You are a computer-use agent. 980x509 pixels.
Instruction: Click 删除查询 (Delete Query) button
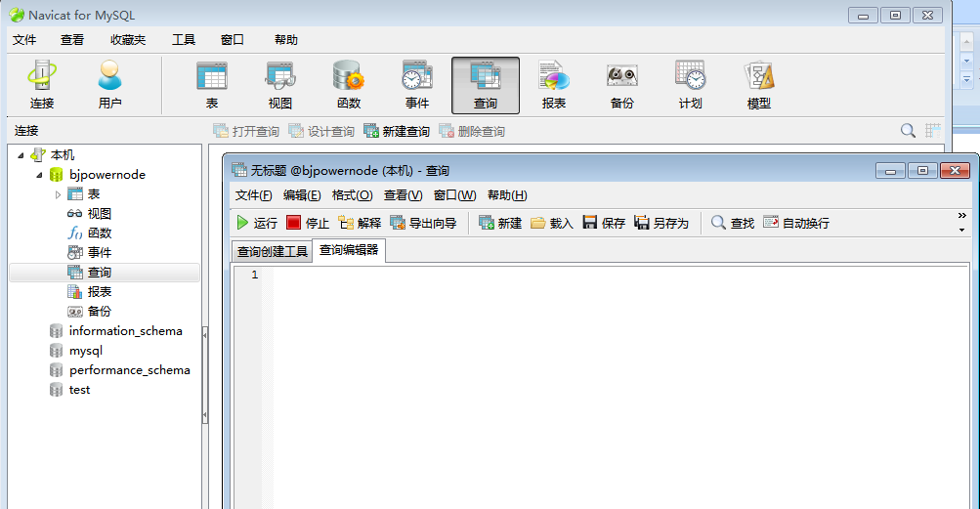pyautogui.click(x=471, y=131)
